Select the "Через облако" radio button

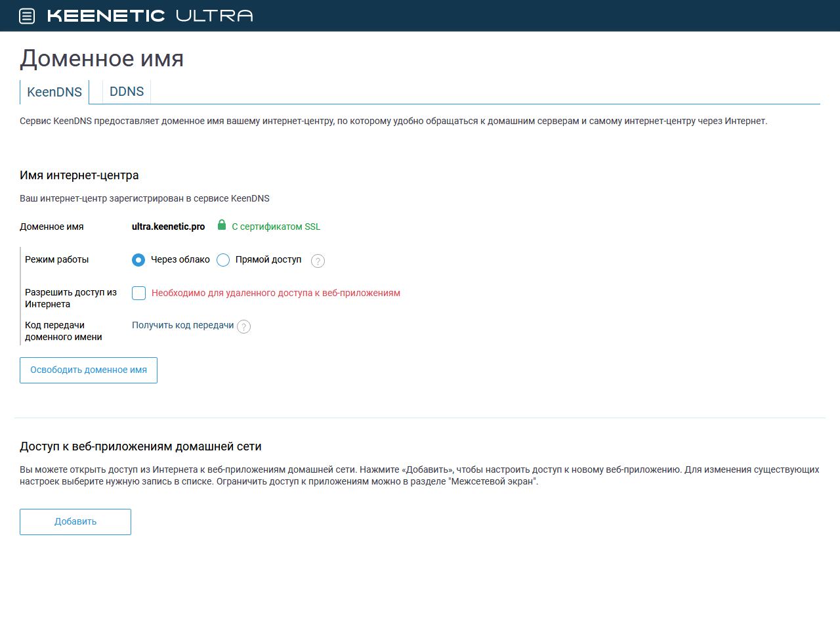pos(138,260)
